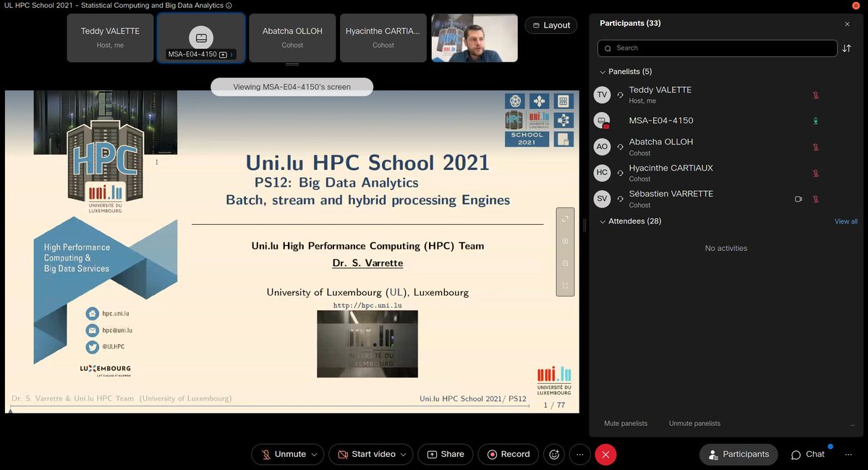
Task: Select the live webcam video tile
Action: pos(475,38)
